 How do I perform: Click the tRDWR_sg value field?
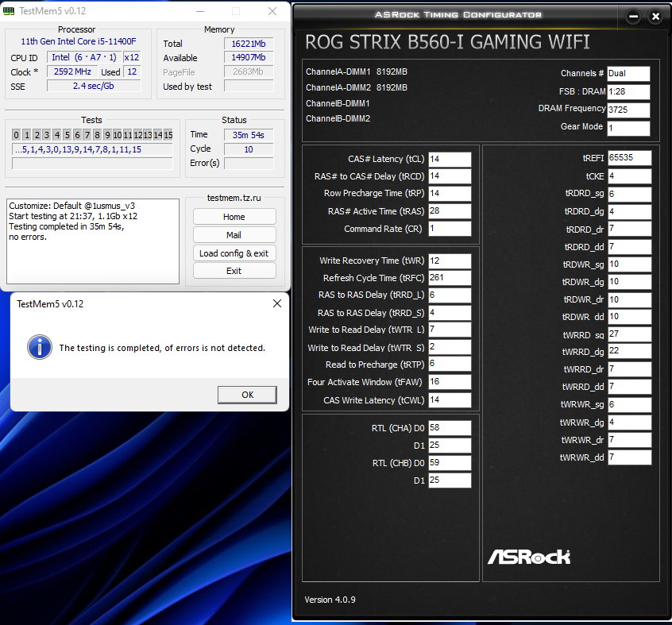[630, 264]
